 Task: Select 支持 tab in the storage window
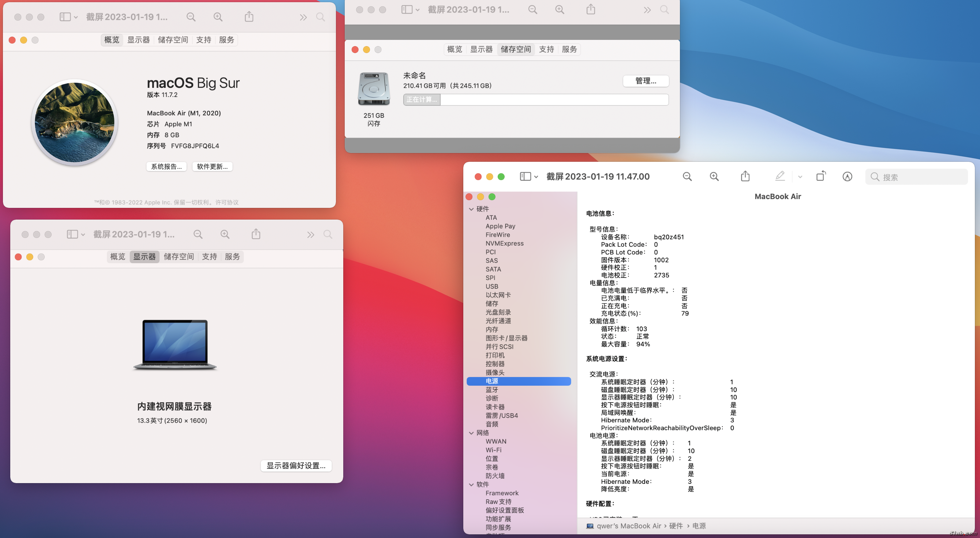(546, 49)
